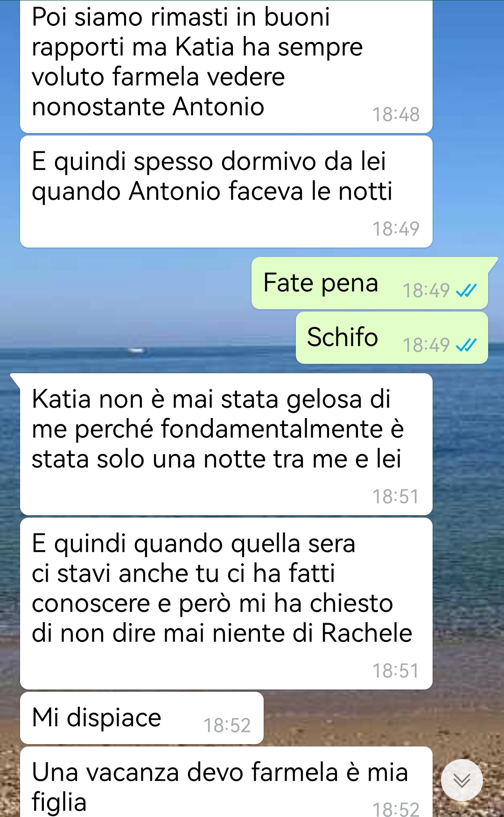Tap the 18:51 timestamp under 'me e lei'
504x817 pixels.
pyautogui.click(x=396, y=497)
